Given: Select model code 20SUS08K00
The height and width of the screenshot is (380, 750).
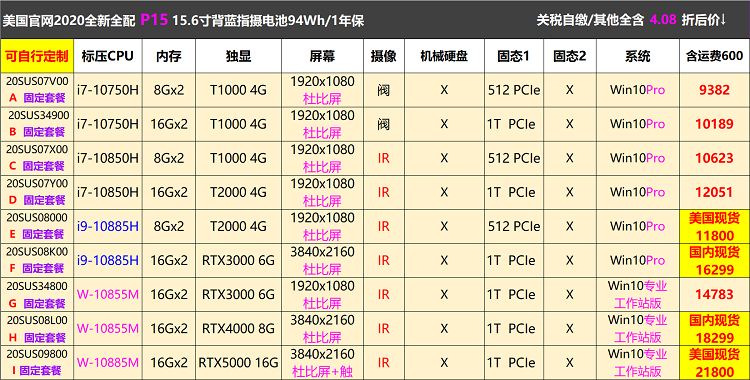Looking at the screenshot, I should [37, 251].
